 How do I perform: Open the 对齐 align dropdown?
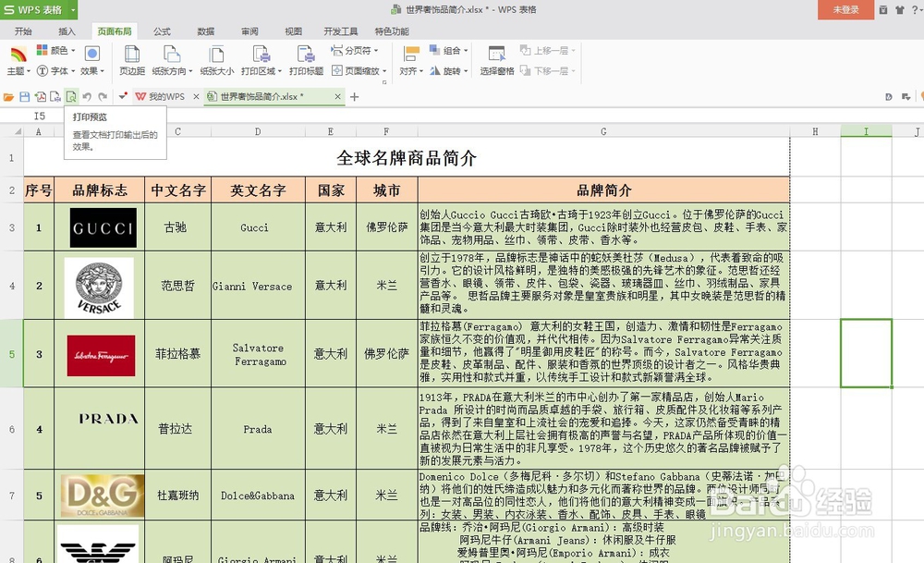point(411,71)
